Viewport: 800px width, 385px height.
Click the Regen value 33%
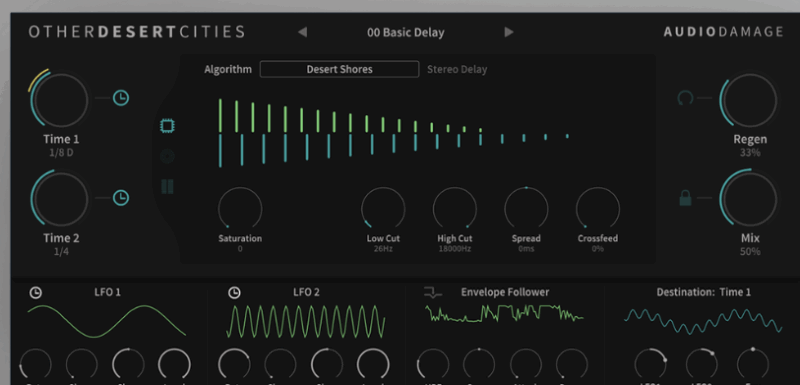pyautogui.click(x=750, y=152)
